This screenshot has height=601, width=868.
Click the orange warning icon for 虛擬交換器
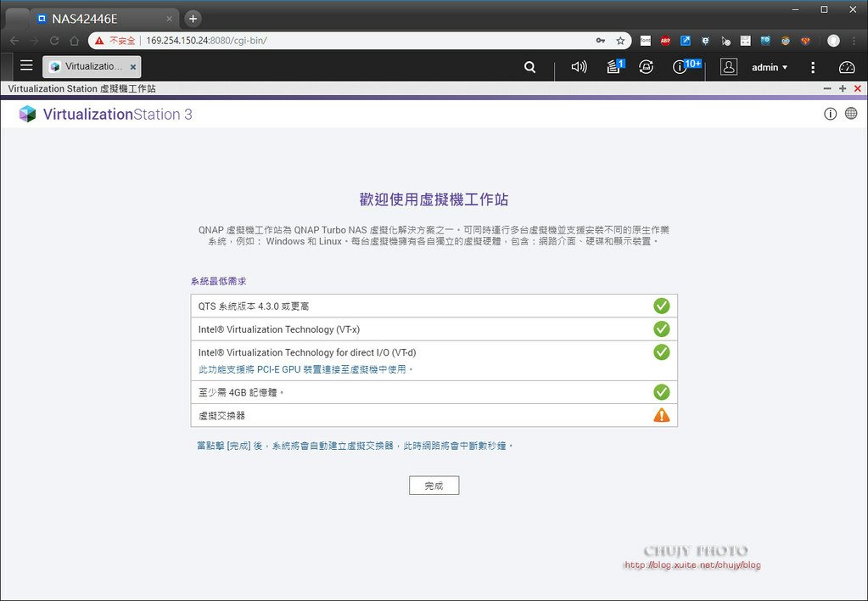click(662, 415)
